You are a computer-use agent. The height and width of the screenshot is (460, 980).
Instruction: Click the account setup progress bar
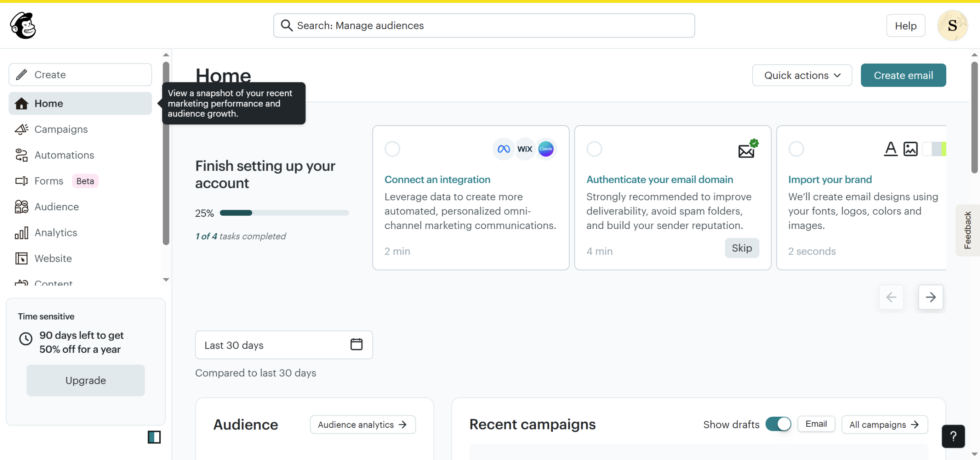coord(284,213)
